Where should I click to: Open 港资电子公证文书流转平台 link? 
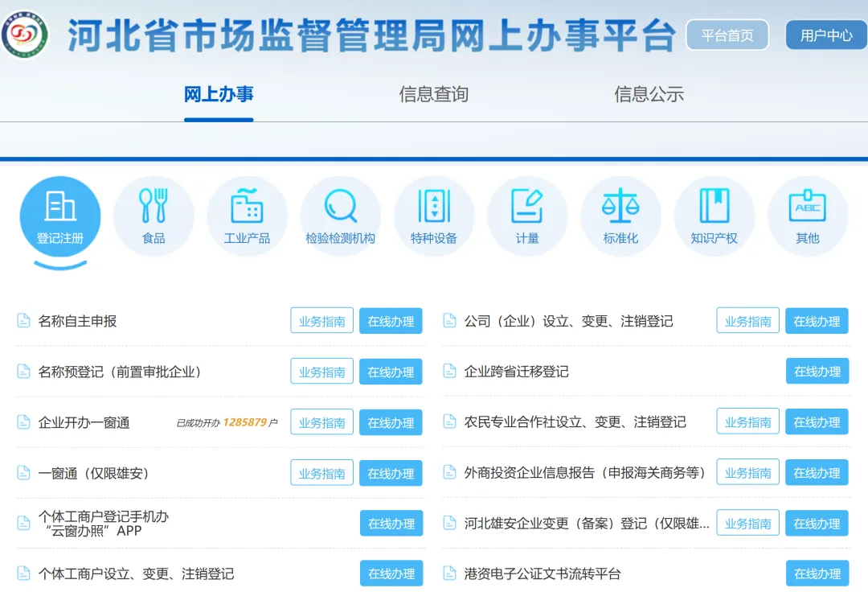pyautogui.click(x=542, y=573)
